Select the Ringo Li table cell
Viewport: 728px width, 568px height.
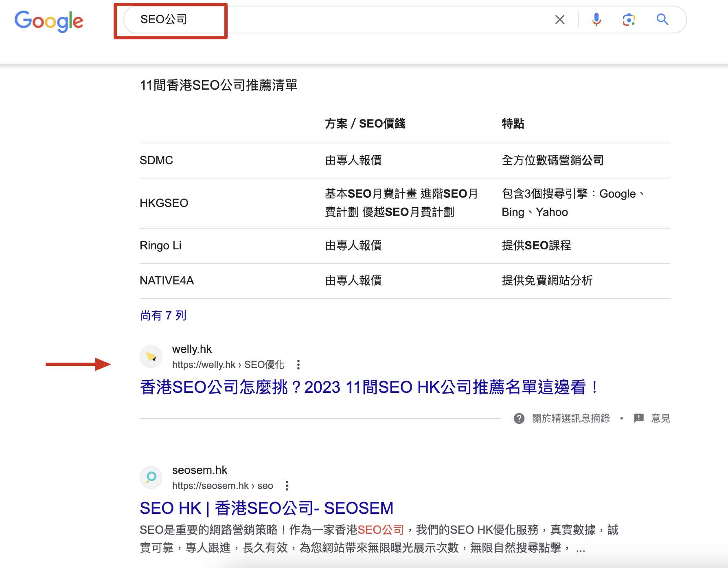pyautogui.click(x=160, y=245)
